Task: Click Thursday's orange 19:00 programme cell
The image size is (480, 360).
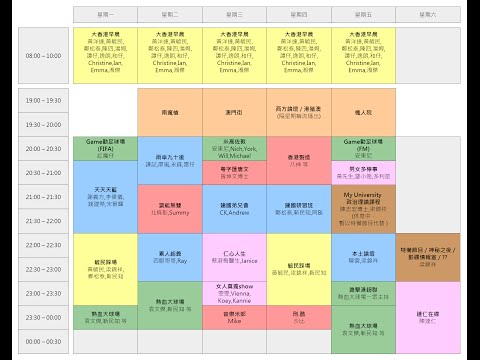Action: 299,112
